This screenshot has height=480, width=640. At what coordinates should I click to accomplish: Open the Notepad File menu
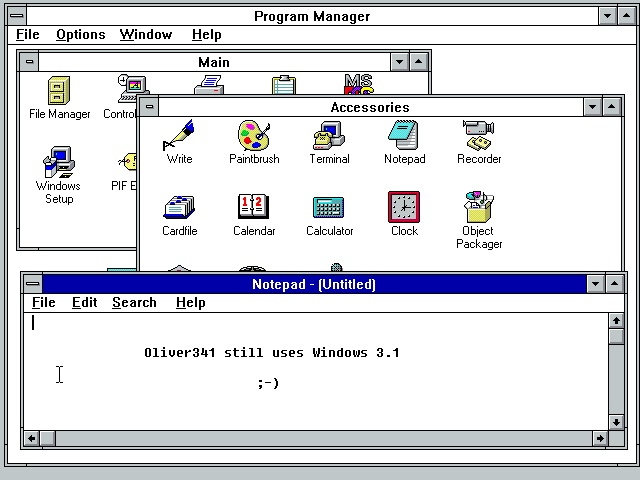[44, 302]
